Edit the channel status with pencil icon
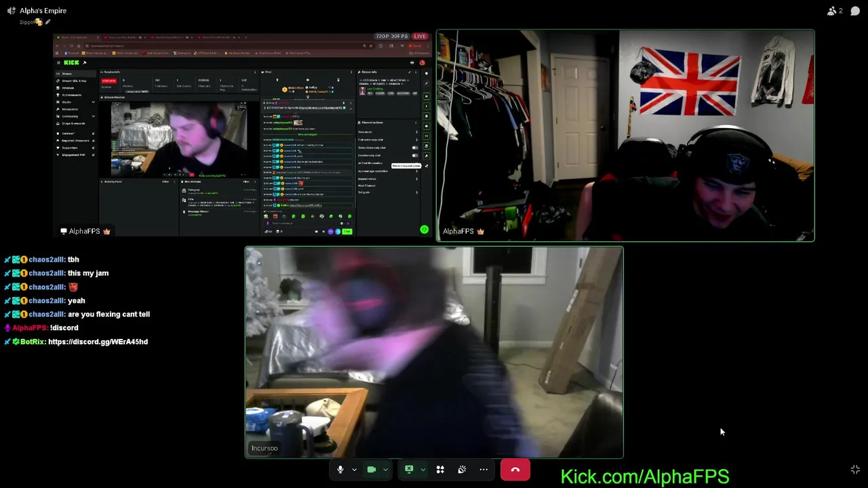 click(x=47, y=22)
